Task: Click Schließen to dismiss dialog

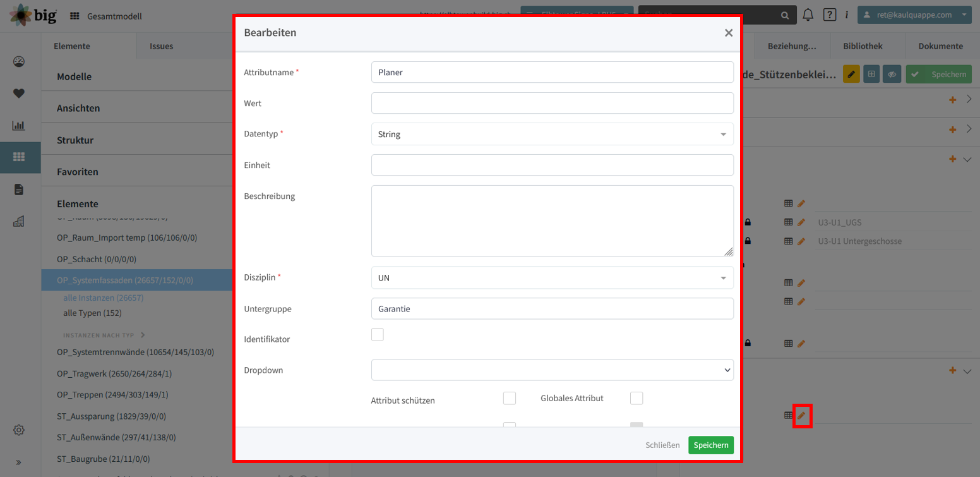Action: click(662, 445)
